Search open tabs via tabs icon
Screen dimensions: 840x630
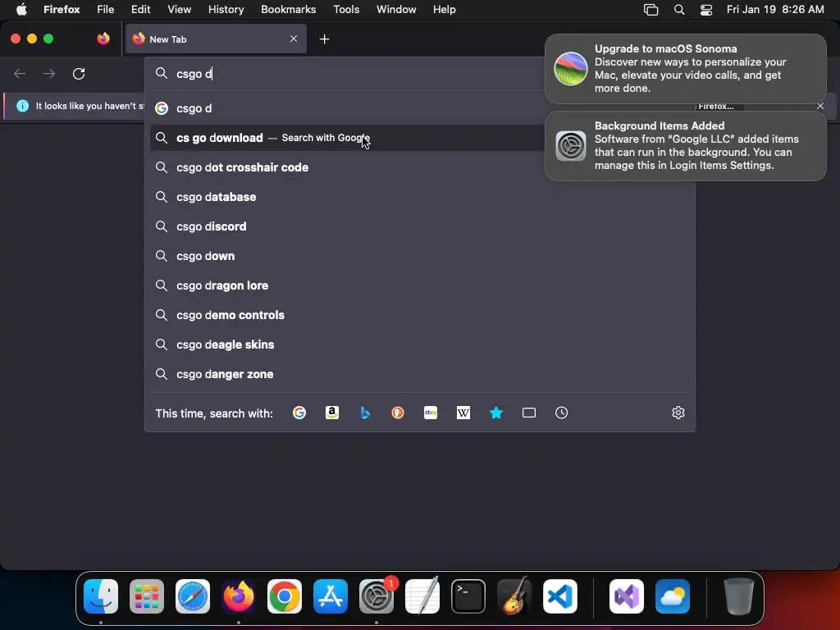pyautogui.click(x=529, y=413)
